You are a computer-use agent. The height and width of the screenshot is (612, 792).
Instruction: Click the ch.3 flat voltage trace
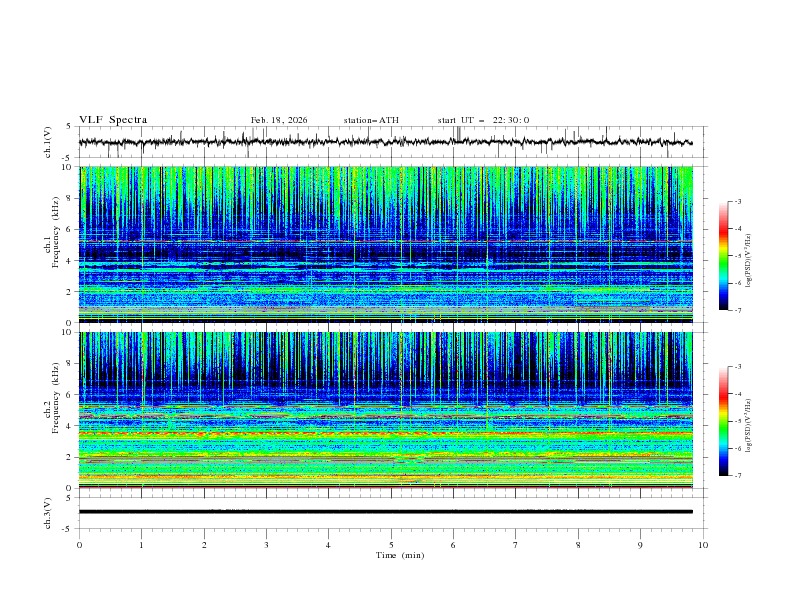(386, 512)
